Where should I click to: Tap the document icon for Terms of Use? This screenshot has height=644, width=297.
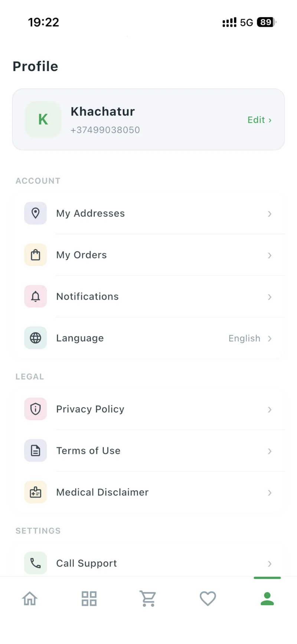pos(36,451)
